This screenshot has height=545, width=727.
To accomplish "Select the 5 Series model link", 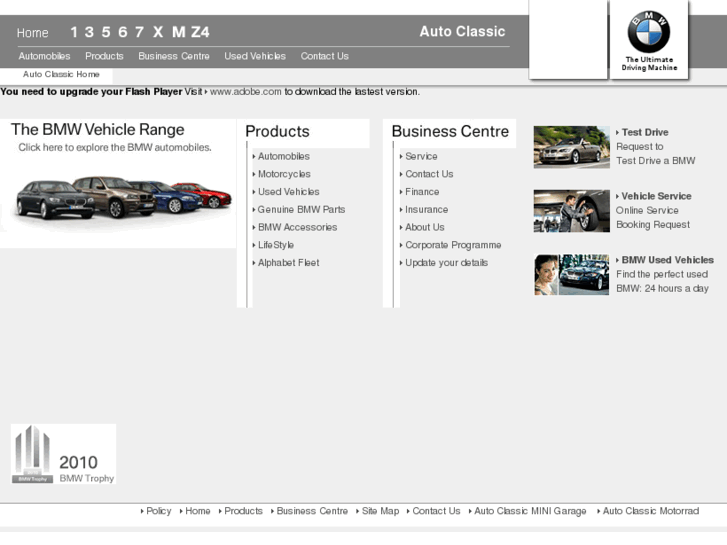I will (x=106, y=32).
